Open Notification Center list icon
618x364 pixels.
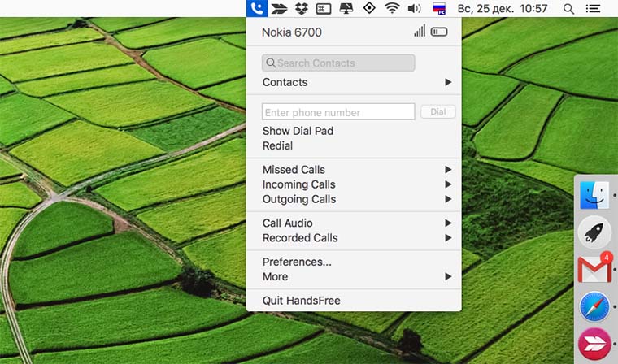point(593,8)
